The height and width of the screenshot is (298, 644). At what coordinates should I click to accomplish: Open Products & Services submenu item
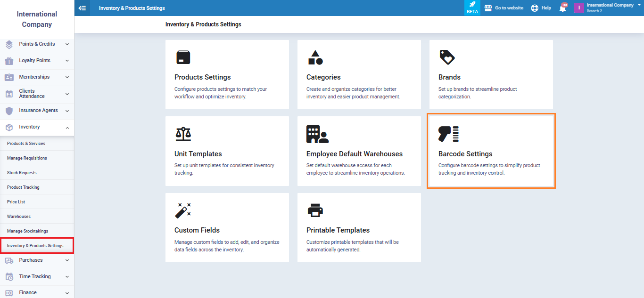tap(26, 144)
